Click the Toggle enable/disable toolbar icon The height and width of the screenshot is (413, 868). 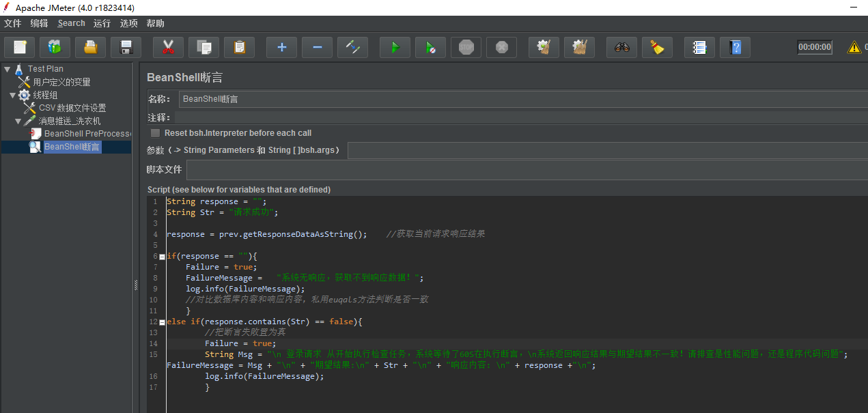352,47
